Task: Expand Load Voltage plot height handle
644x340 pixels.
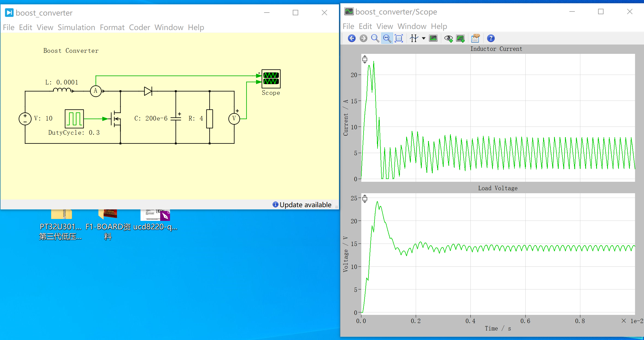Action: coord(365,199)
